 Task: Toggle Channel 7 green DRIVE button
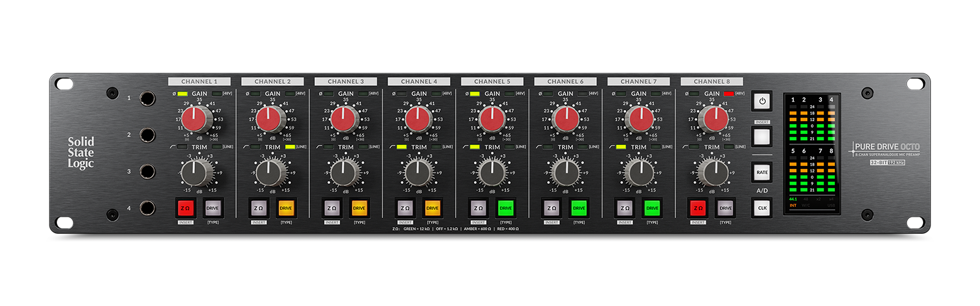click(x=652, y=208)
